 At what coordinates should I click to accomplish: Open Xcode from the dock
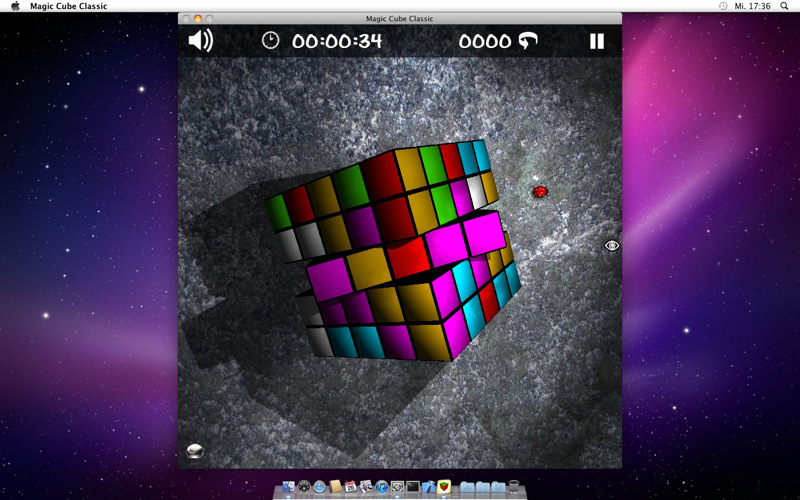point(429,486)
